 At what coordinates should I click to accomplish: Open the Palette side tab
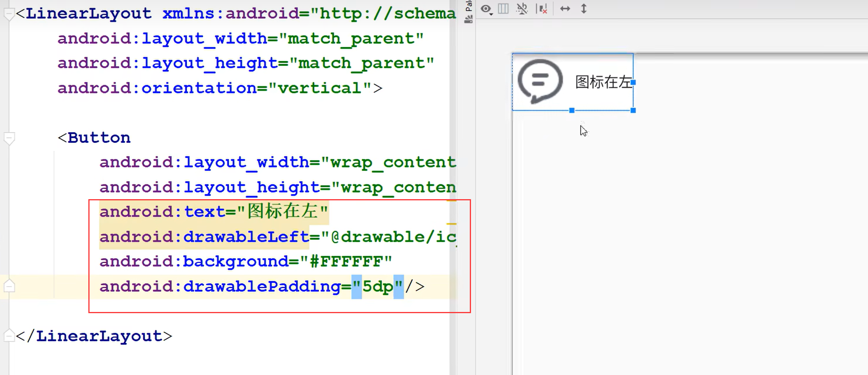coord(469,12)
